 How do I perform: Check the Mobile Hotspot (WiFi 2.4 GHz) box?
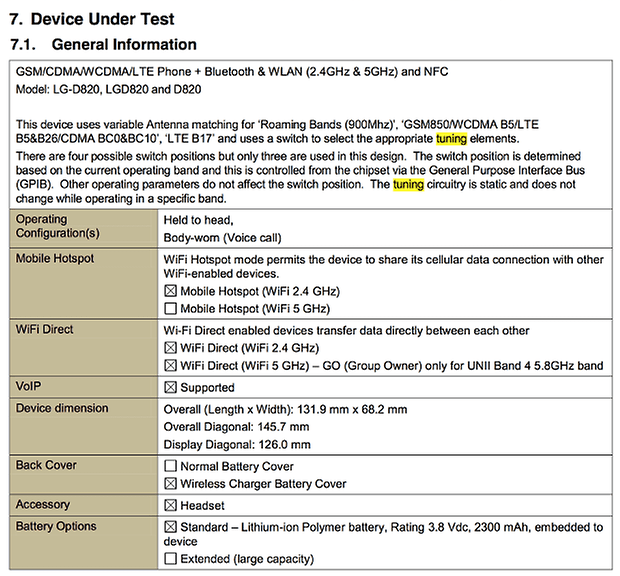170,291
